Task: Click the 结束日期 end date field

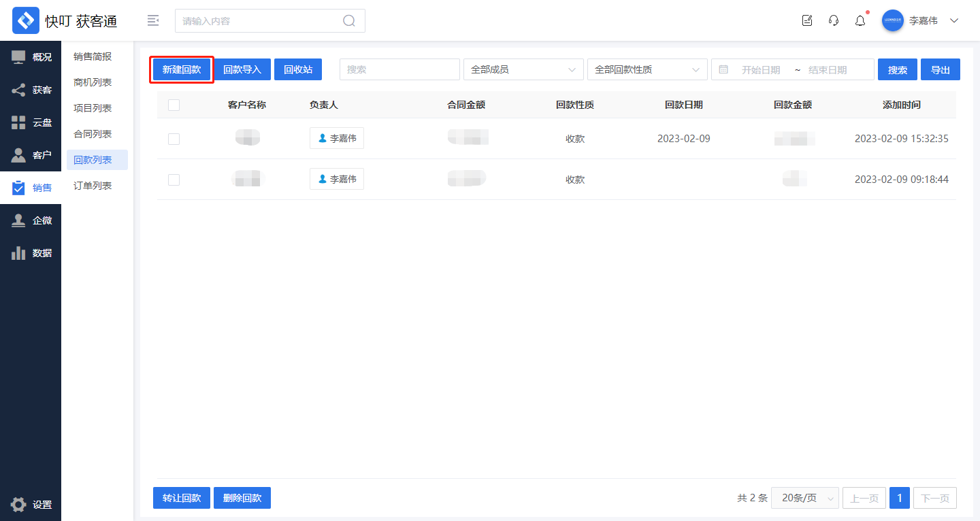Action: [x=828, y=69]
